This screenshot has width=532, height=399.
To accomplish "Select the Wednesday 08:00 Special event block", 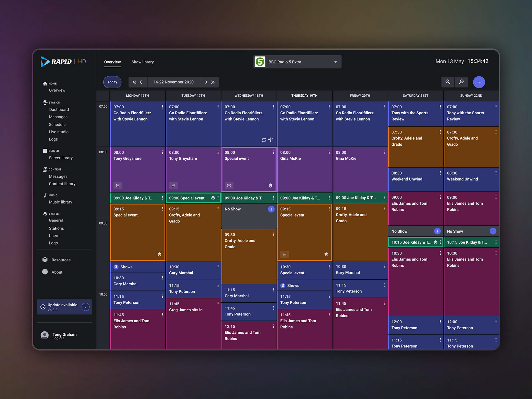I will click(x=249, y=169).
